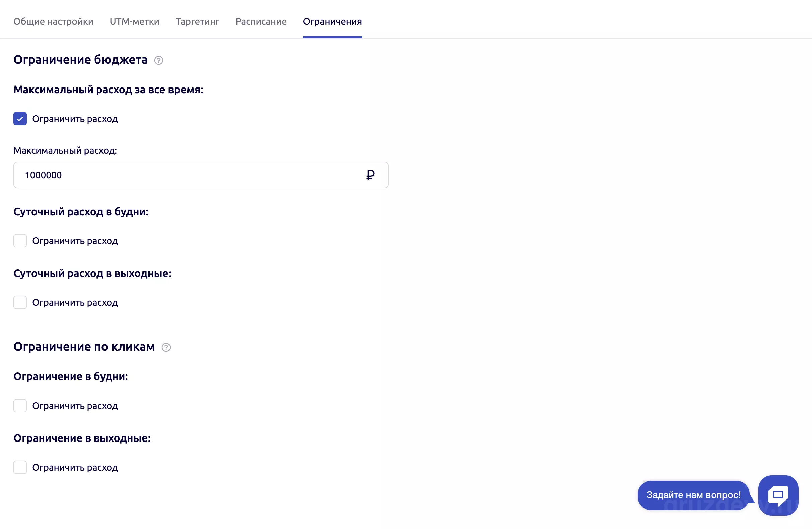Click the Задайте нам вопрос! bubble
This screenshot has height=529, width=812.
coord(694,495)
